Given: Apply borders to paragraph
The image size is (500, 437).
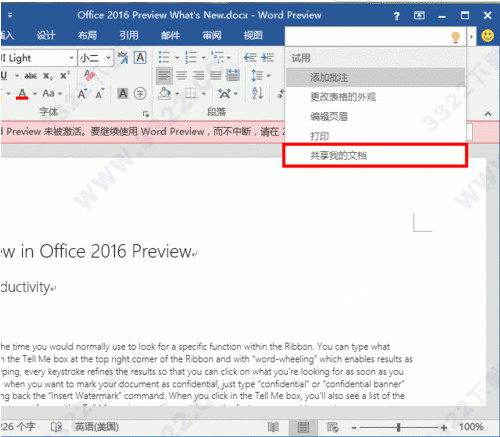Looking at the screenshot, I should coord(190,94).
